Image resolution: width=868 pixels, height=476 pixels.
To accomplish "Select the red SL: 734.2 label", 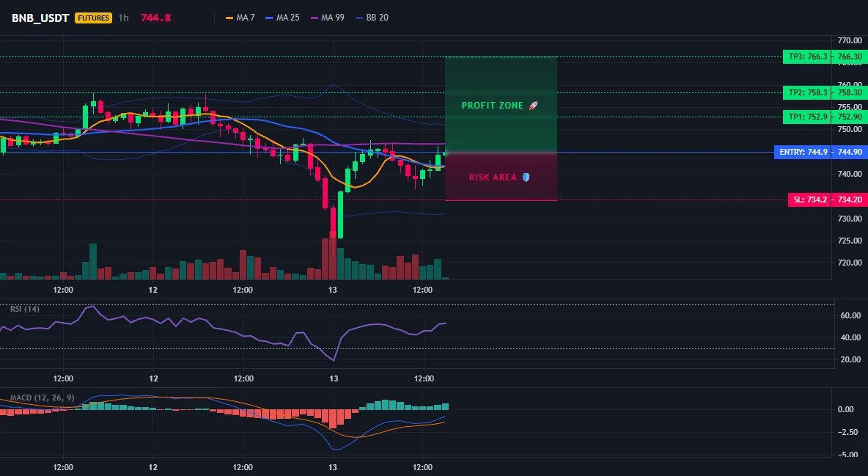I will click(809, 199).
